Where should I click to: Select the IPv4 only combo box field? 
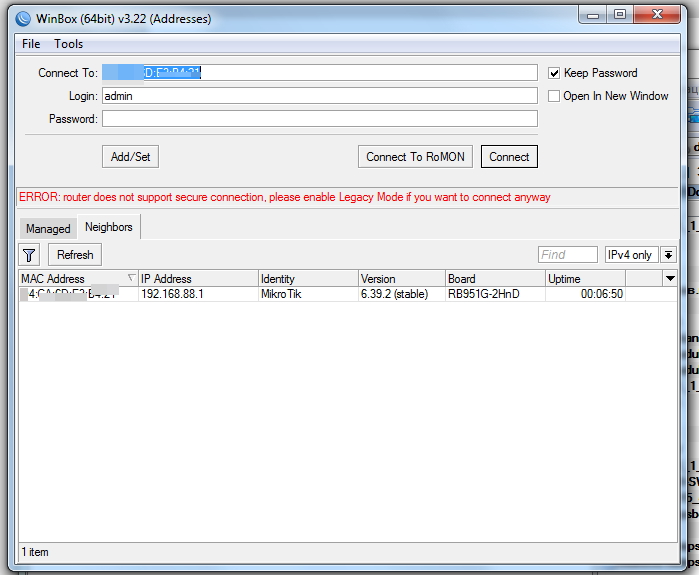pyautogui.click(x=631, y=255)
